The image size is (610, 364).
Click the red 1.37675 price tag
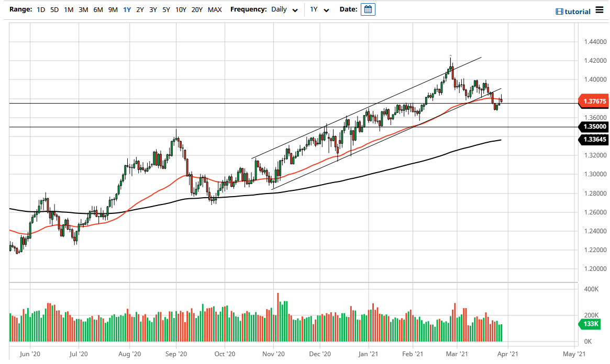[x=594, y=101]
